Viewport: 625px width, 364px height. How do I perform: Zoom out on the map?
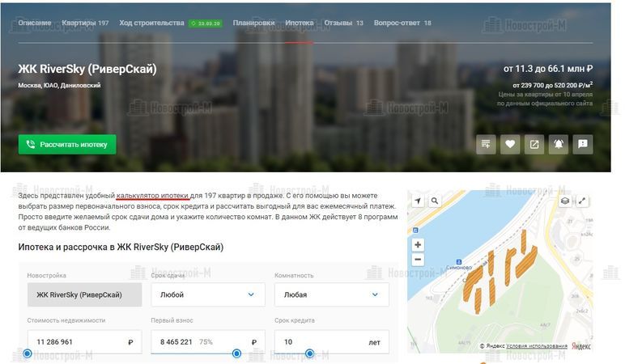click(418, 260)
